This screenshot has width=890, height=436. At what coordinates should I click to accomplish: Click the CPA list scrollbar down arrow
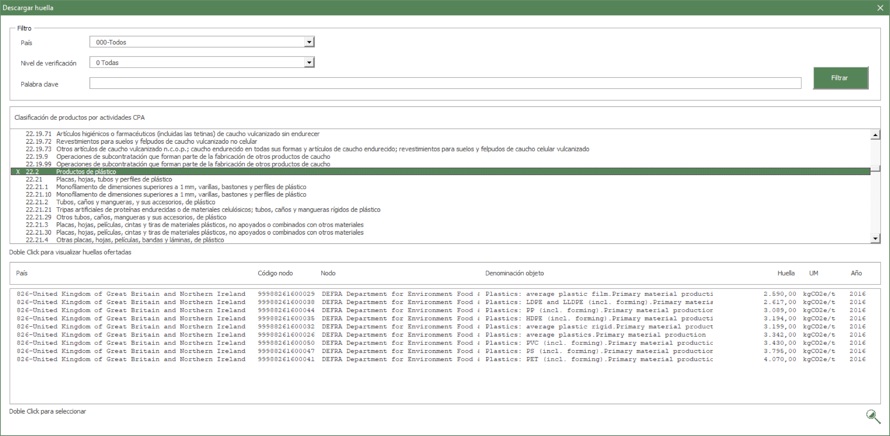click(x=875, y=238)
